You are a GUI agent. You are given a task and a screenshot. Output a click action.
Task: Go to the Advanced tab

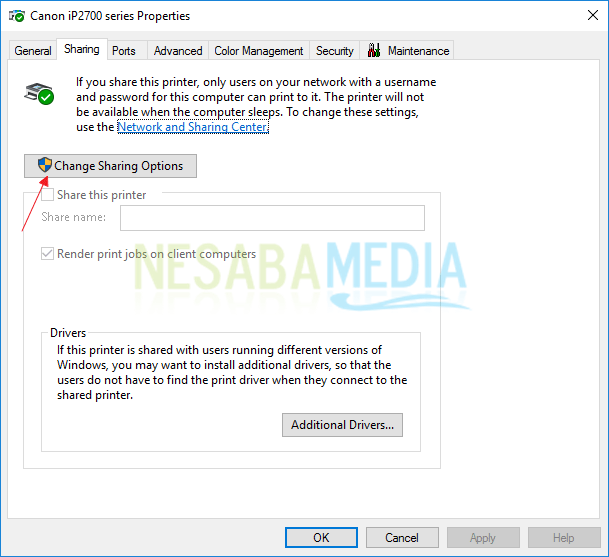(x=178, y=50)
